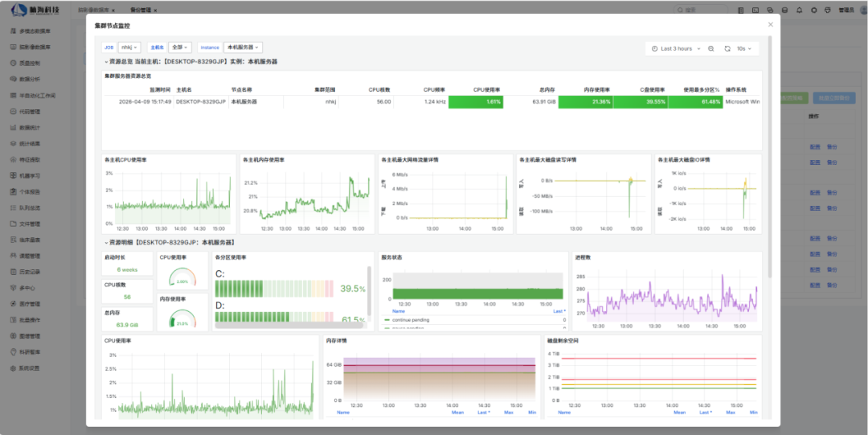This screenshot has width=868, height=435.
Task: Click the 各主机CPU使用率 panel title
Action: tap(125, 160)
